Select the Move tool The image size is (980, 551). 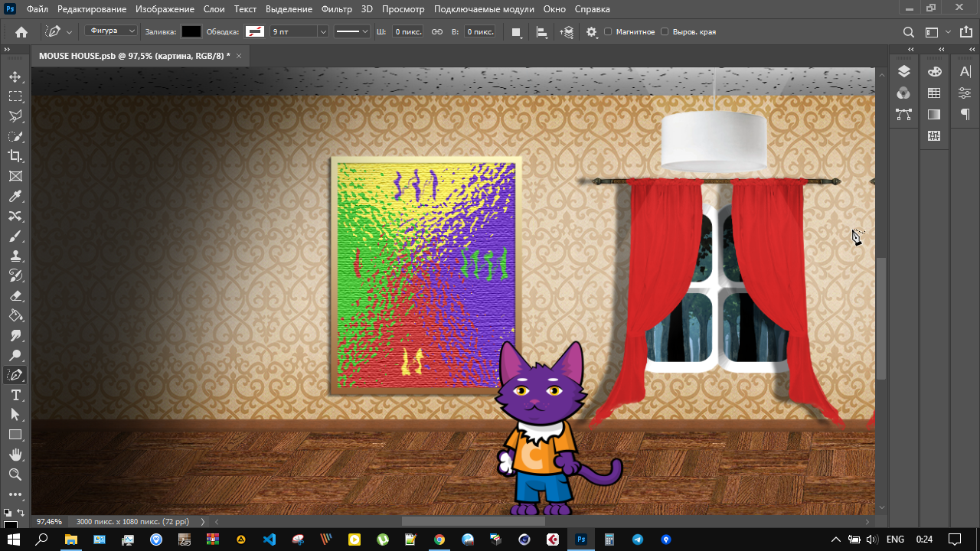(15, 77)
